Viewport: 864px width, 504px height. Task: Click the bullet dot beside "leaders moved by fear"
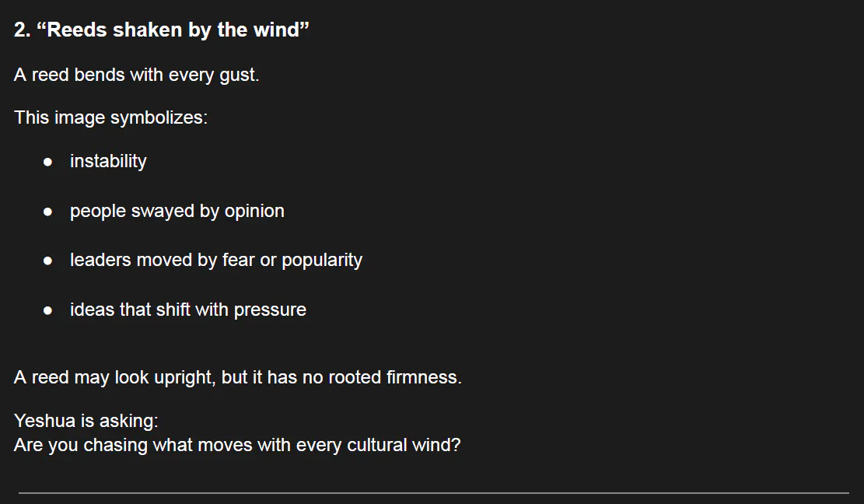(48, 261)
